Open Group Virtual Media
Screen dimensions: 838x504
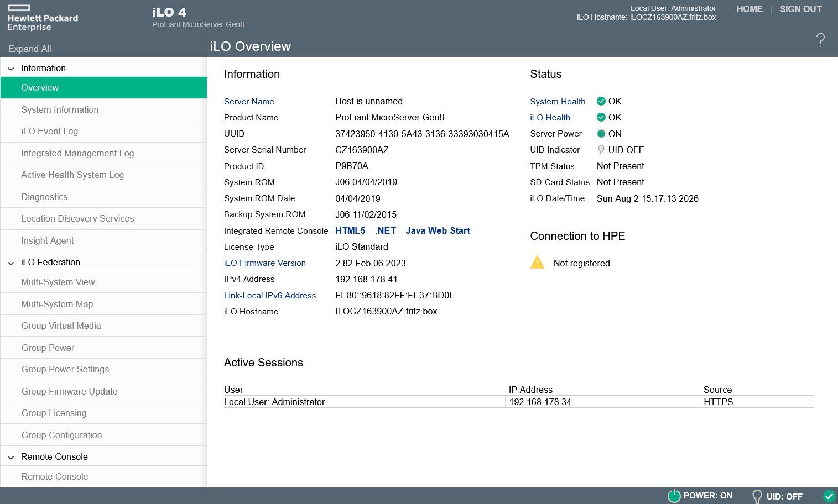click(103, 326)
